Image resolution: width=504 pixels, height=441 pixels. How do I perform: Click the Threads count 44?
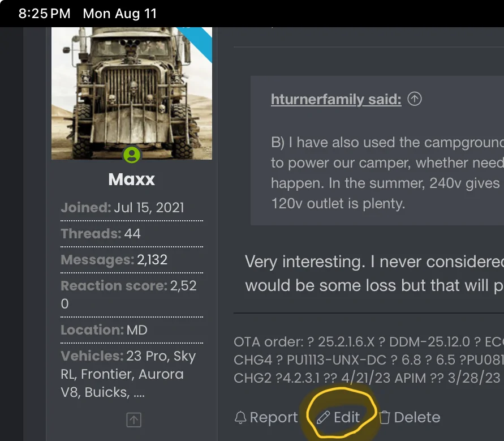(x=132, y=234)
